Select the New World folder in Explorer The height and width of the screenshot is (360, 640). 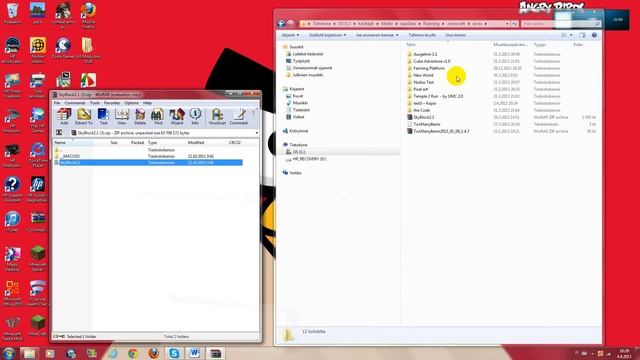point(423,75)
